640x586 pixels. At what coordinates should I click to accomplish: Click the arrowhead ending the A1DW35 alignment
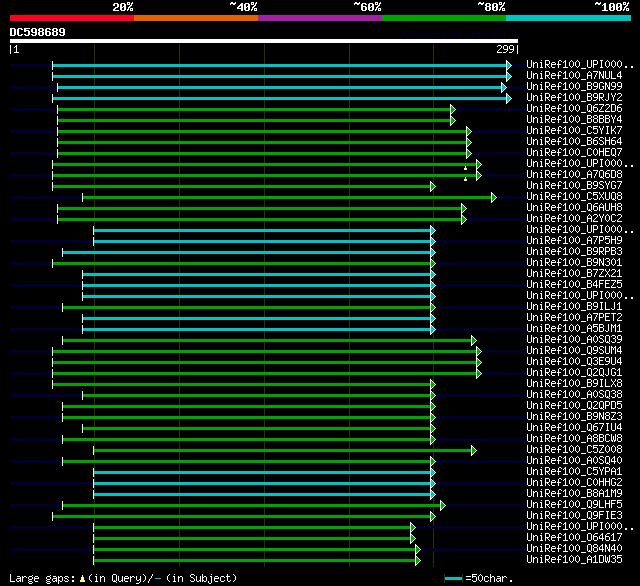418,560
